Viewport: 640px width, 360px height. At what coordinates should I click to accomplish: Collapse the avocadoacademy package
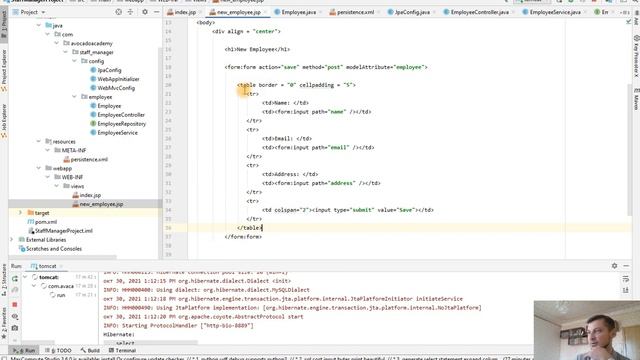coord(57,43)
